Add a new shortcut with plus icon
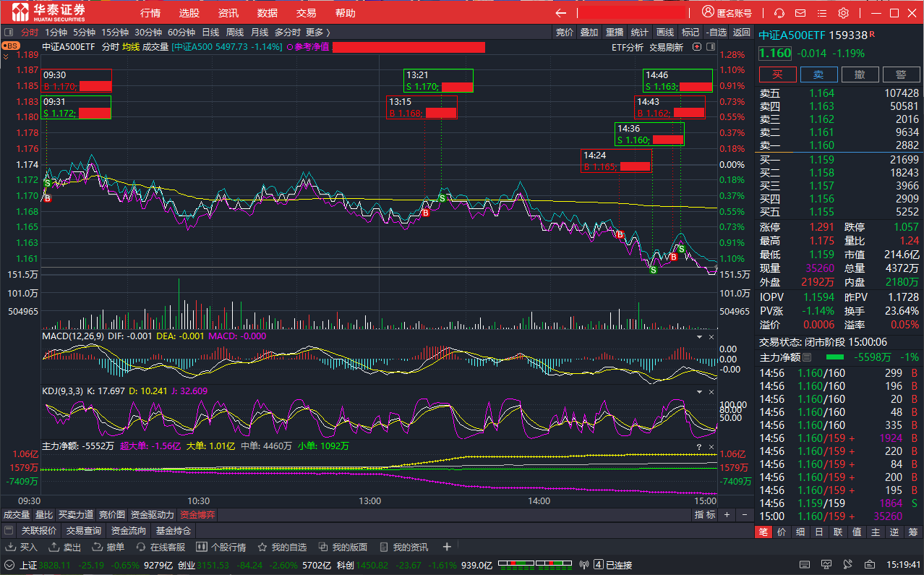Image resolution: width=924 pixels, height=575 pixels. tap(447, 547)
